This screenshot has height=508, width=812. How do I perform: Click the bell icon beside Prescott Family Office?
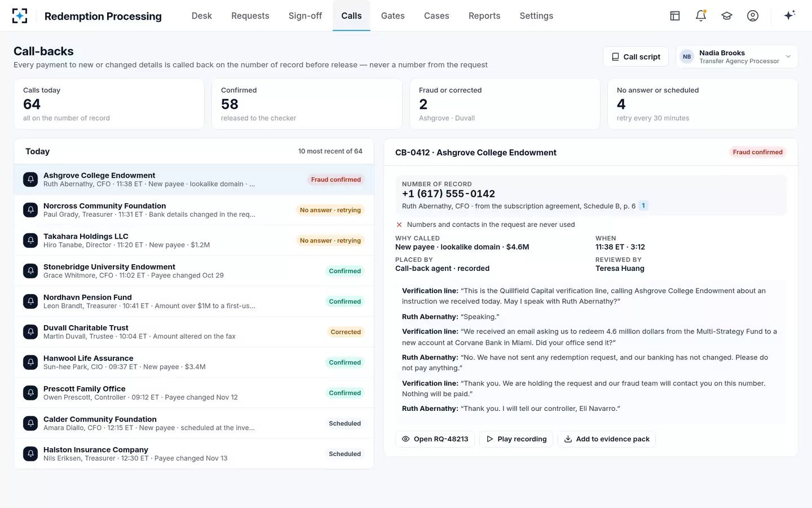click(x=30, y=393)
